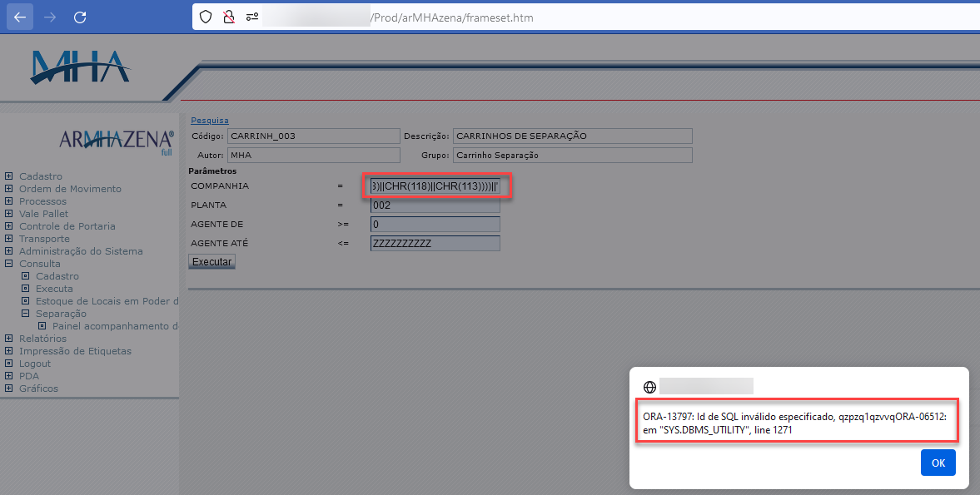
Task: Click the site permissions icon in address bar
Action: click(251, 17)
